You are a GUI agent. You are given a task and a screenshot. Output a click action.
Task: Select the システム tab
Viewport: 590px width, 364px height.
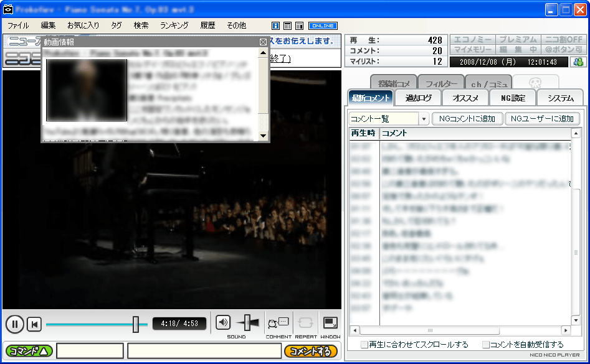[x=560, y=98]
